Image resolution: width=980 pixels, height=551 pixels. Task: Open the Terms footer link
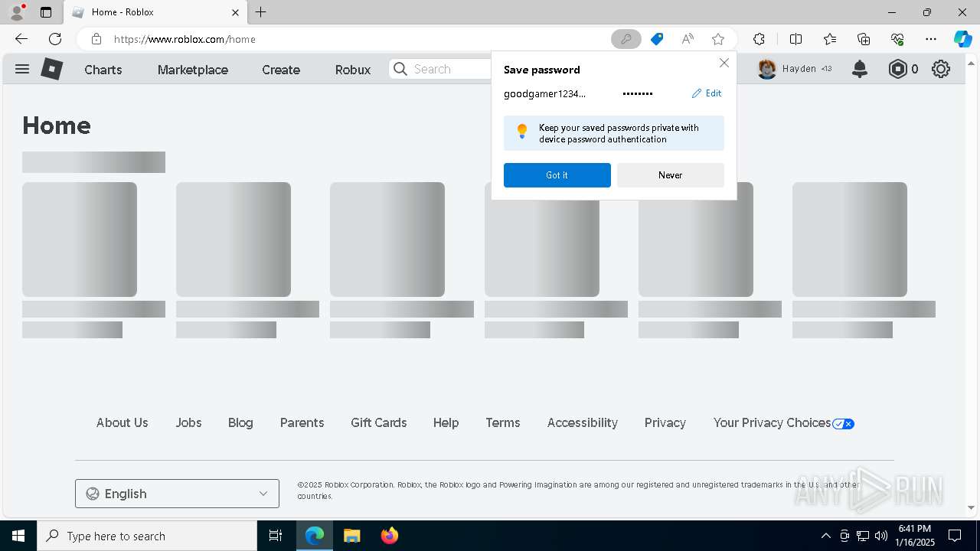coord(503,422)
